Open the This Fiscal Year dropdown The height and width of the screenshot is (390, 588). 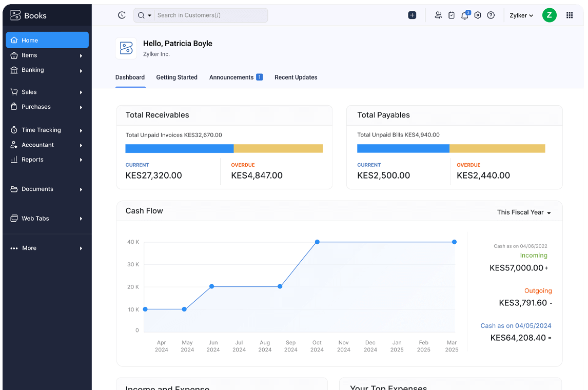click(523, 211)
